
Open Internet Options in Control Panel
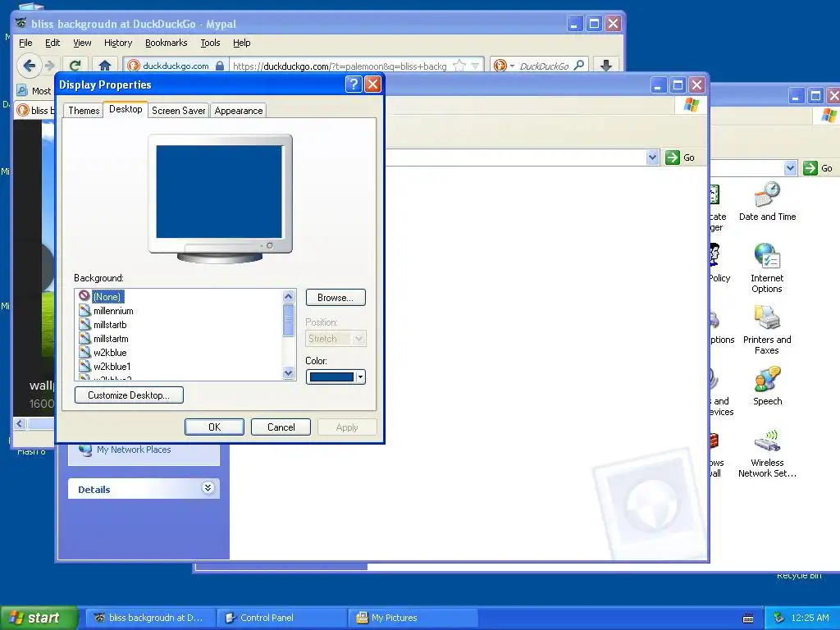click(767, 268)
